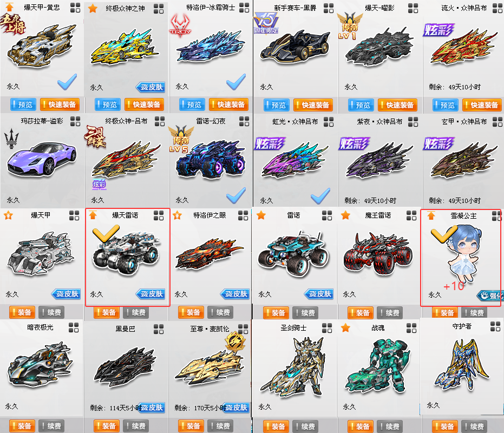Click the grid icon beside 守护者
Image resolution: width=504 pixels, height=433 pixels.
(495, 326)
